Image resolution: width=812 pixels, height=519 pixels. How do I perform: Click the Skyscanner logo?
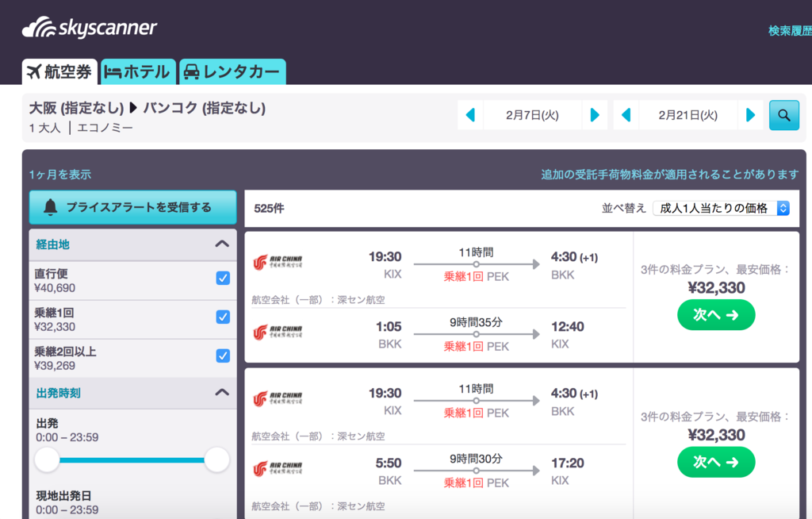click(89, 28)
